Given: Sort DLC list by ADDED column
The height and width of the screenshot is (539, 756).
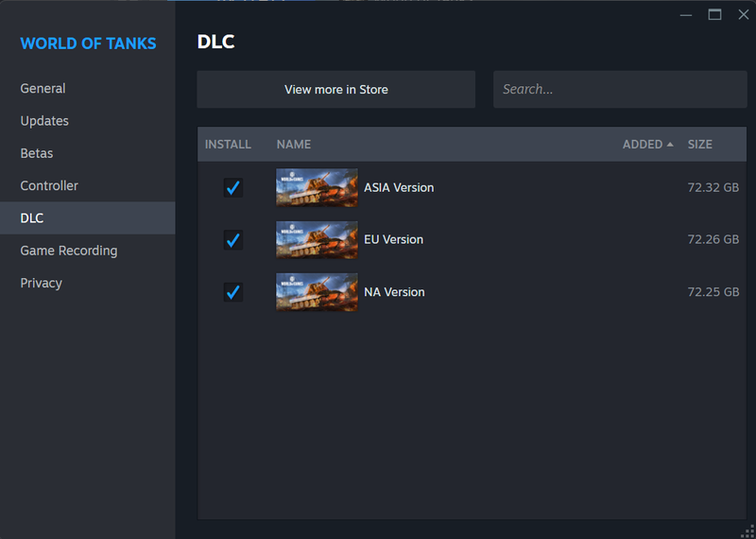Looking at the screenshot, I should (x=648, y=145).
